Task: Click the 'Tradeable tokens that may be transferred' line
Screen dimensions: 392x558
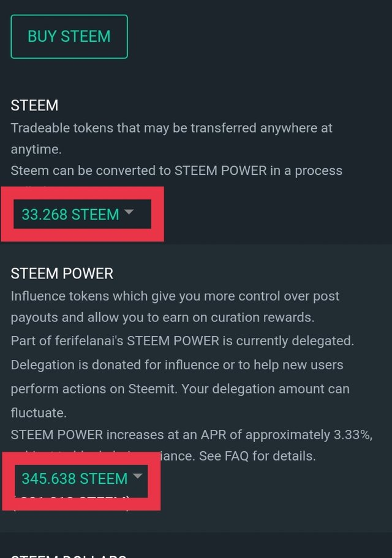Action: tap(171, 128)
